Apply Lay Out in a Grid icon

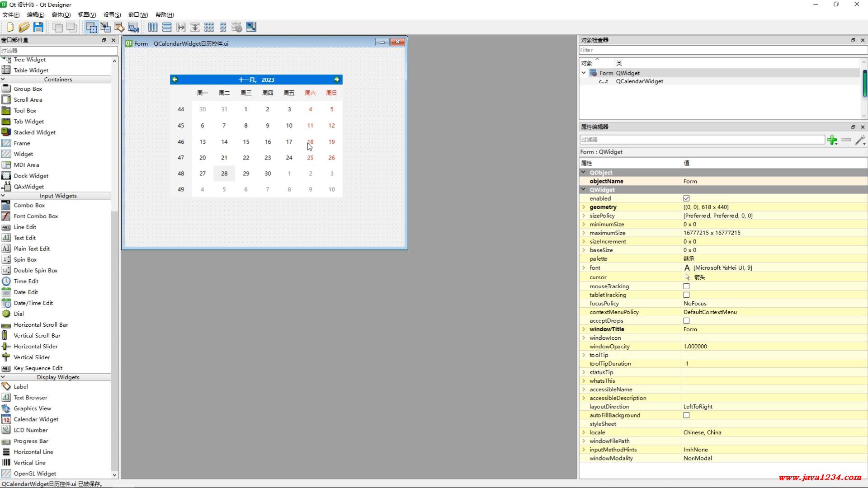click(x=209, y=27)
